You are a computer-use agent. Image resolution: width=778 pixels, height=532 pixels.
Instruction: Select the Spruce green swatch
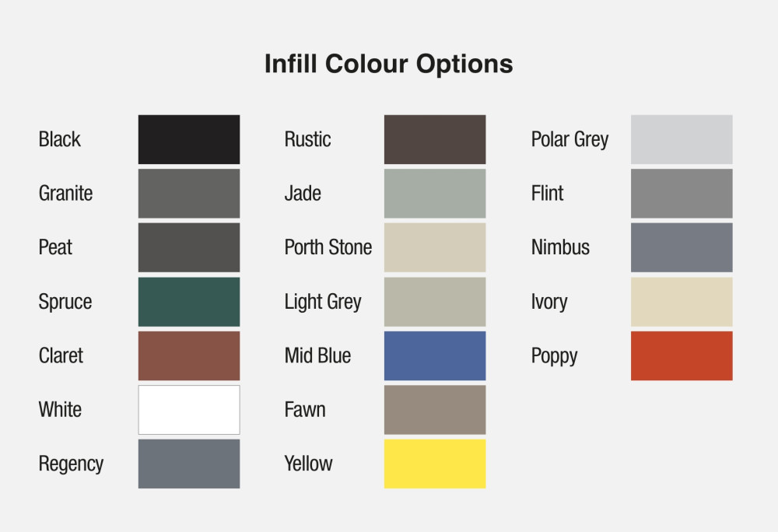point(189,301)
